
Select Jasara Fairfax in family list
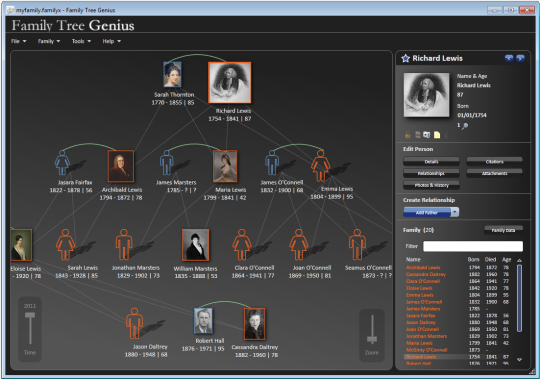[x=458, y=316]
